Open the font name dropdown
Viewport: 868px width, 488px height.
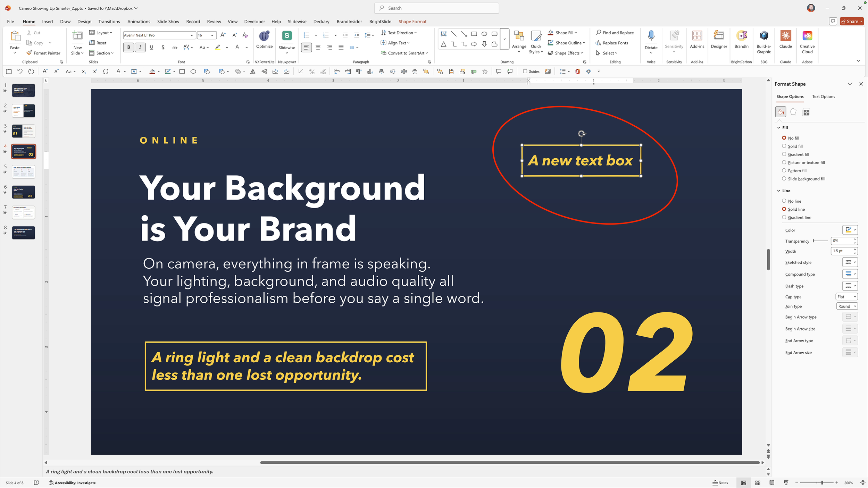(x=191, y=35)
